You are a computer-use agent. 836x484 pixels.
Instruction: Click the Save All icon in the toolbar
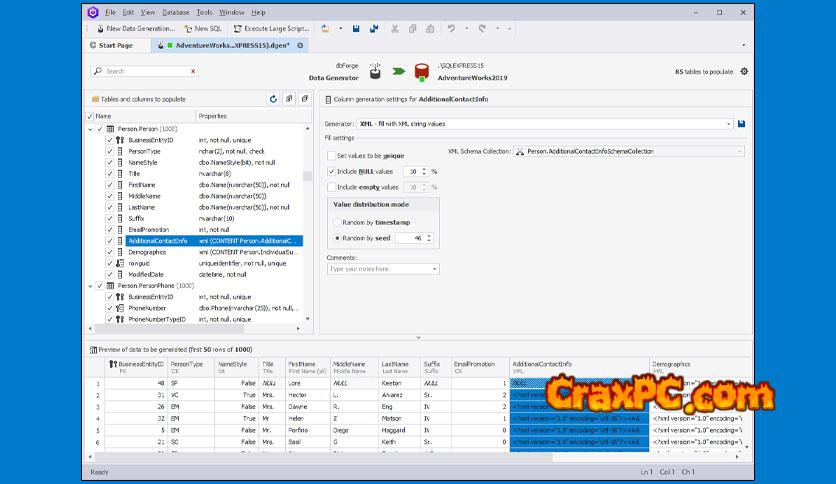373,29
